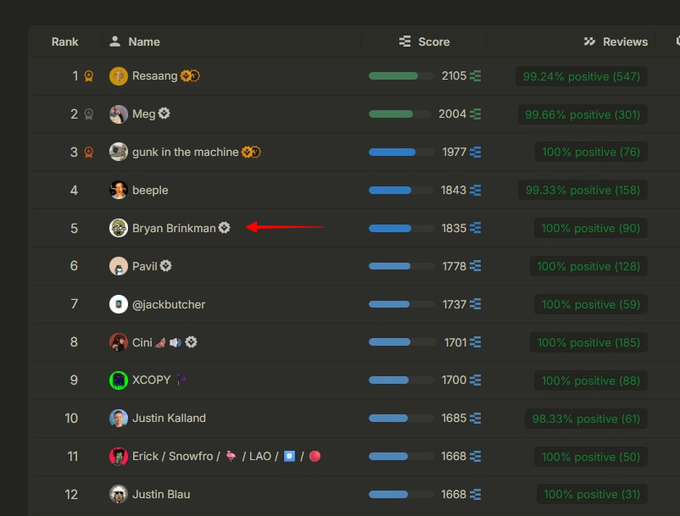Click score icon next to 1701
680x516 pixels.
[475, 343]
